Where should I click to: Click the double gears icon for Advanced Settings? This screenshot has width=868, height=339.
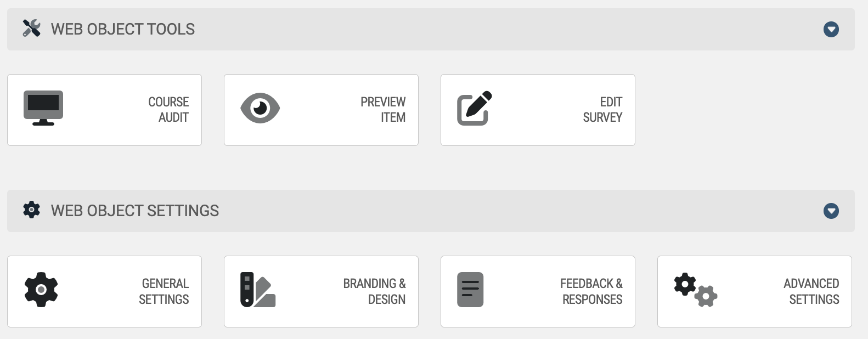(x=696, y=290)
